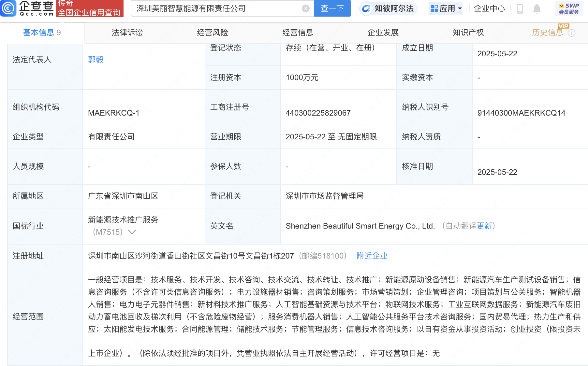Click 更新 link next to English name
The height and width of the screenshot is (366, 588).
tap(484, 226)
